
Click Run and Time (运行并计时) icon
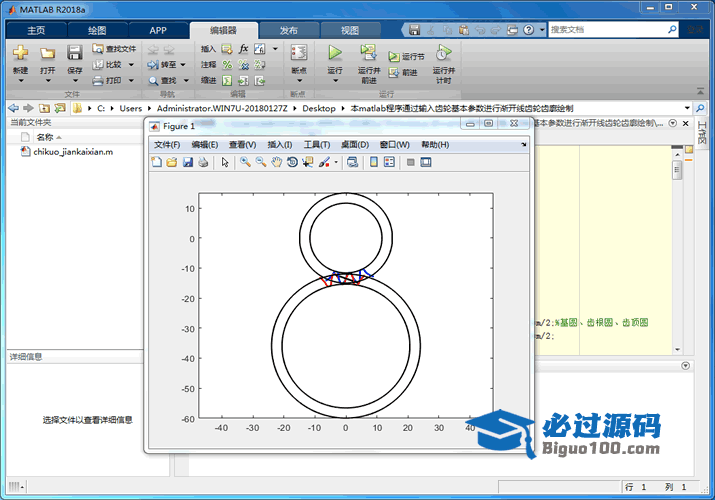click(x=443, y=53)
